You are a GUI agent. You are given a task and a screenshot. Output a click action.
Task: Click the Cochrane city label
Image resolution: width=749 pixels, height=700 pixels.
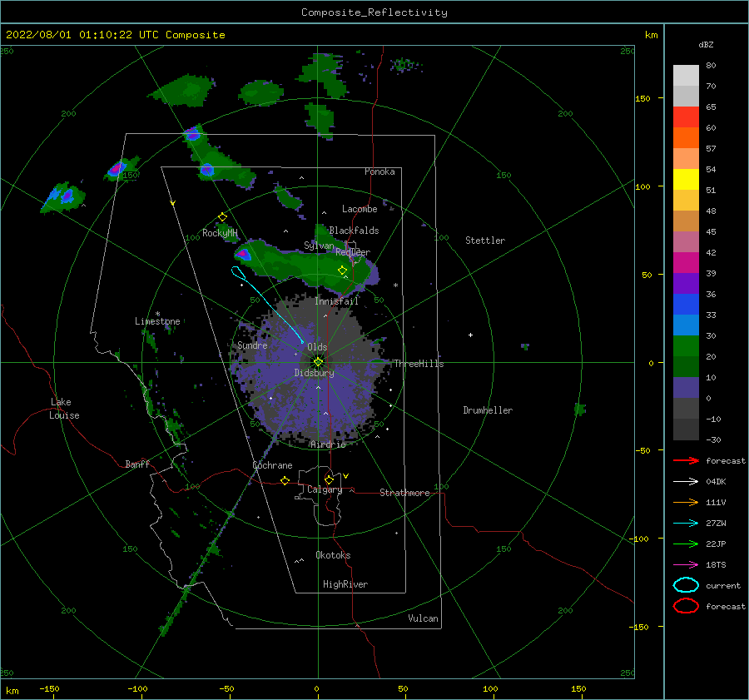(272, 465)
